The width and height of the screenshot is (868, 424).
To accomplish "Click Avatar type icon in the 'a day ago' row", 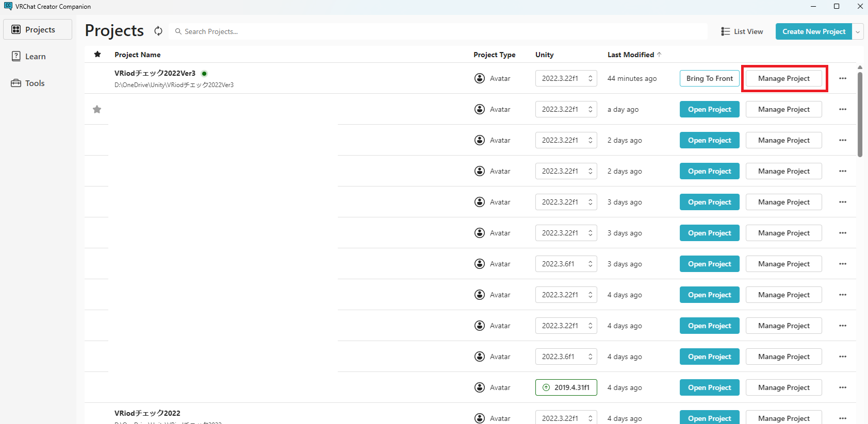I will tap(480, 109).
